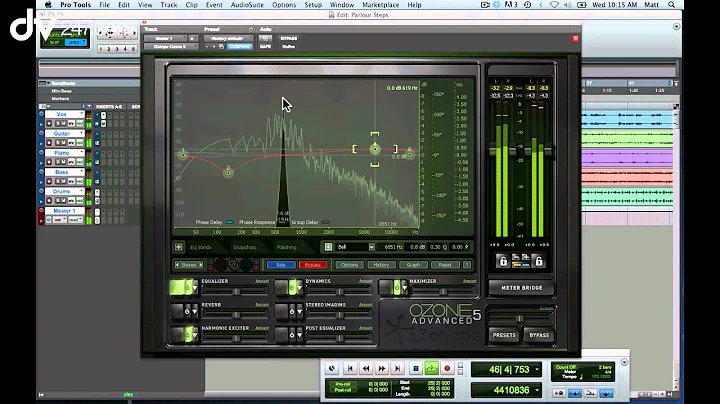Click the Reset button in Ozone

(444, 265)
